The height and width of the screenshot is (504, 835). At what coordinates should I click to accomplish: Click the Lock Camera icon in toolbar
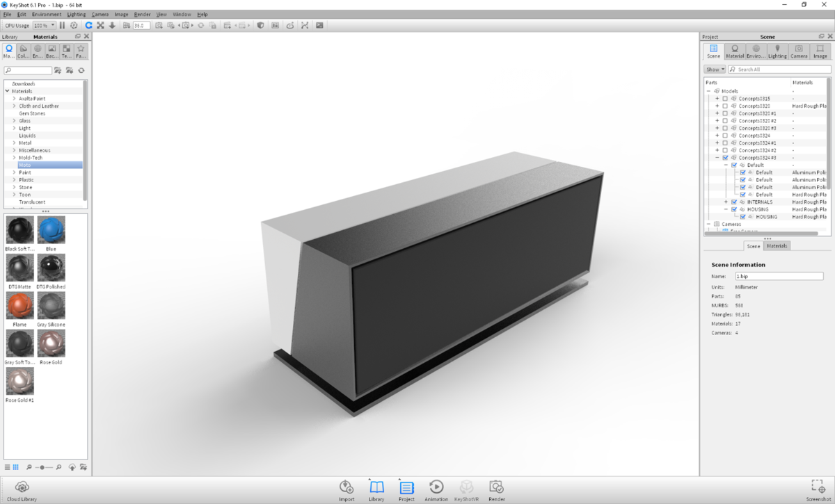pyautogui.click(x=213, y=25)
